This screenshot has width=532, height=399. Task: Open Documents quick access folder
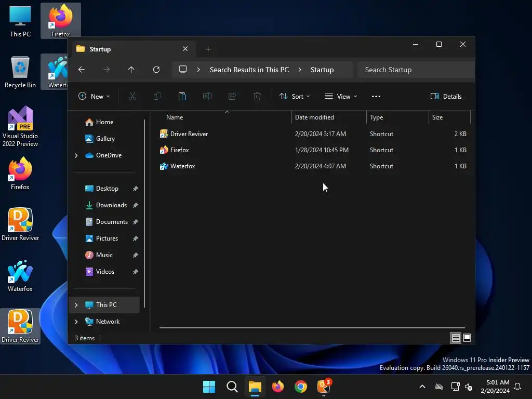[112, 222]
